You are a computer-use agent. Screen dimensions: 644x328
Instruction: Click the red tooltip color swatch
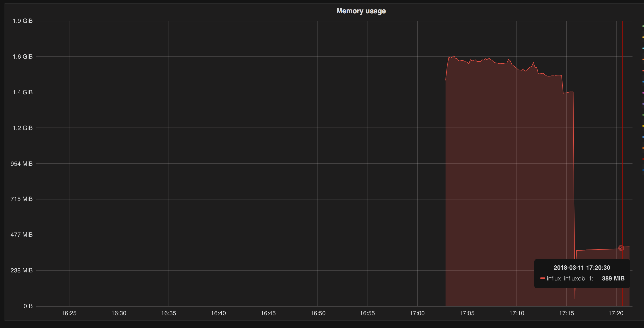[x=543, y=278]
